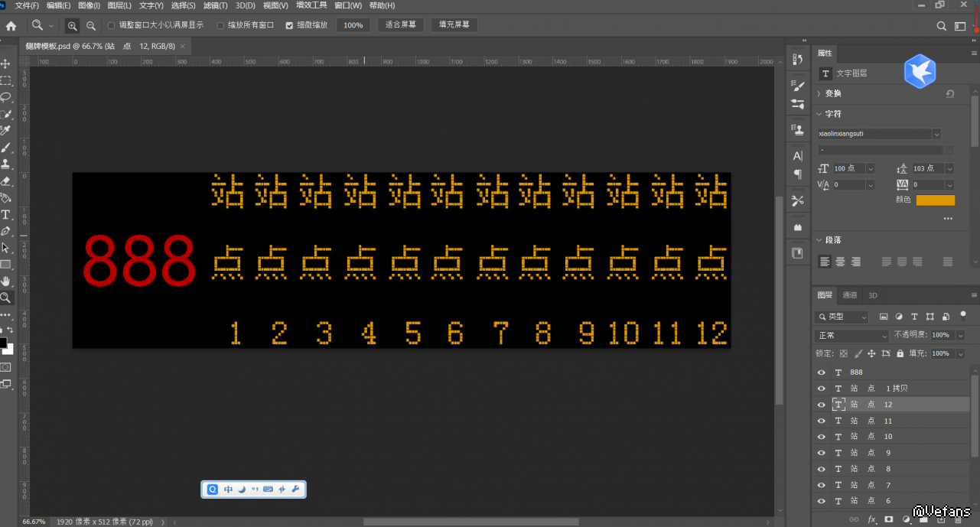Viewport: 980px width, 527px height.
Task: Open the 正常 blend mode dropdown
Action: coord(851,336)
